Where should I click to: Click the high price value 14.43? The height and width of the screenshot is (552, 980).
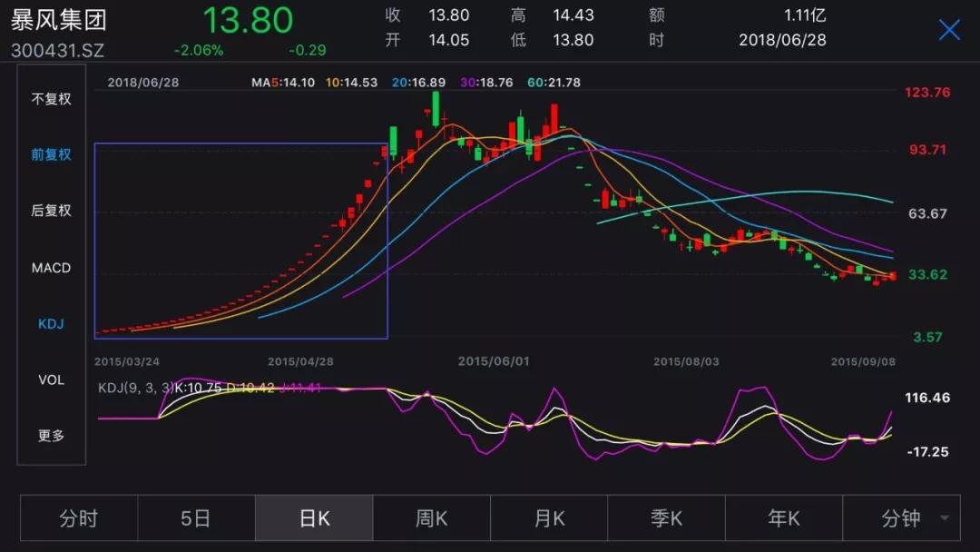(x=573, y=15)
